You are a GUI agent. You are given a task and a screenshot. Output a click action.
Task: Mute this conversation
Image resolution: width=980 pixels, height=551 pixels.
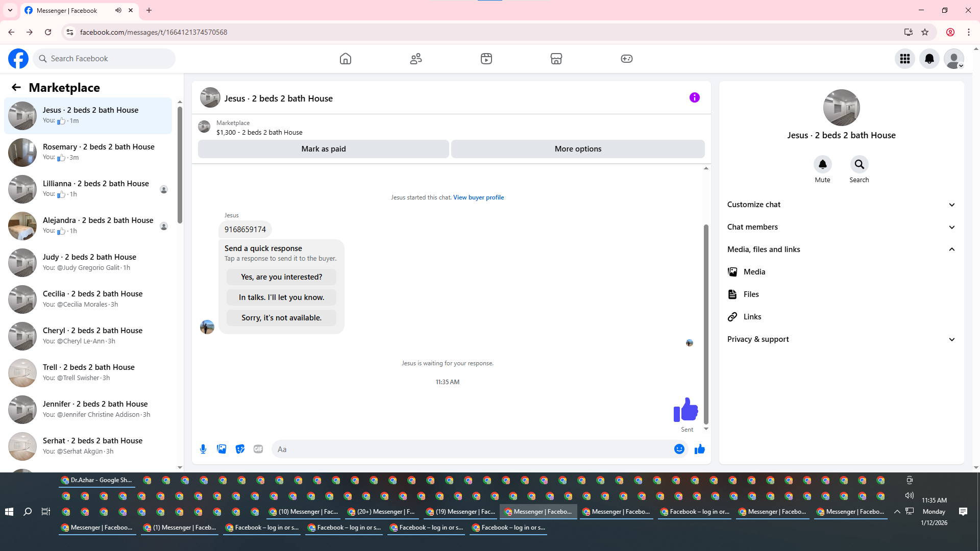point(822,164)
